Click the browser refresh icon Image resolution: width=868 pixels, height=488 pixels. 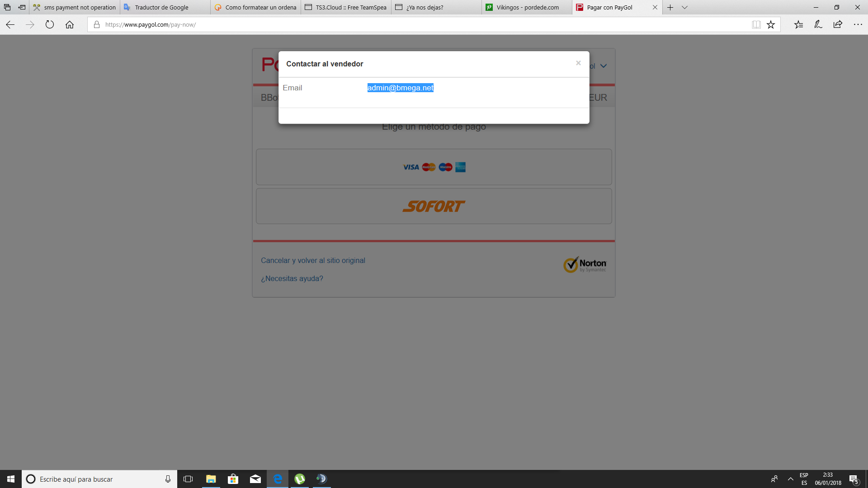coord(50,25)
